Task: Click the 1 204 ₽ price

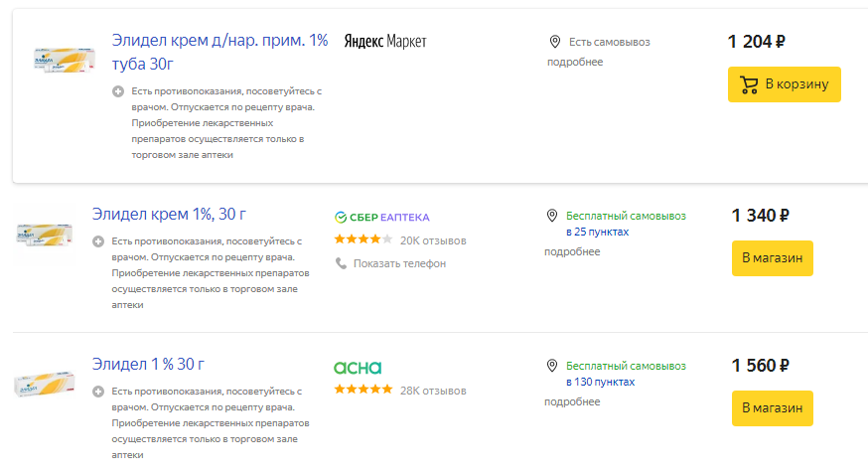Action: point(756,42)
